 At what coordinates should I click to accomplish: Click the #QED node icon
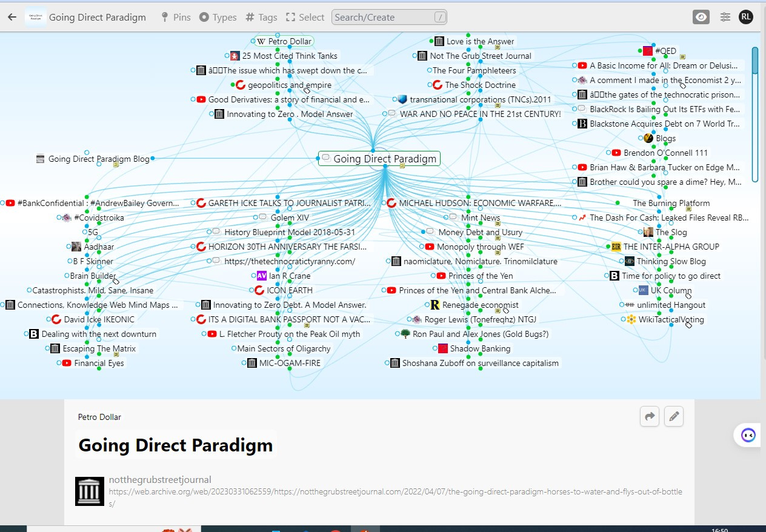pyautogui.click(x=648, y=51)
